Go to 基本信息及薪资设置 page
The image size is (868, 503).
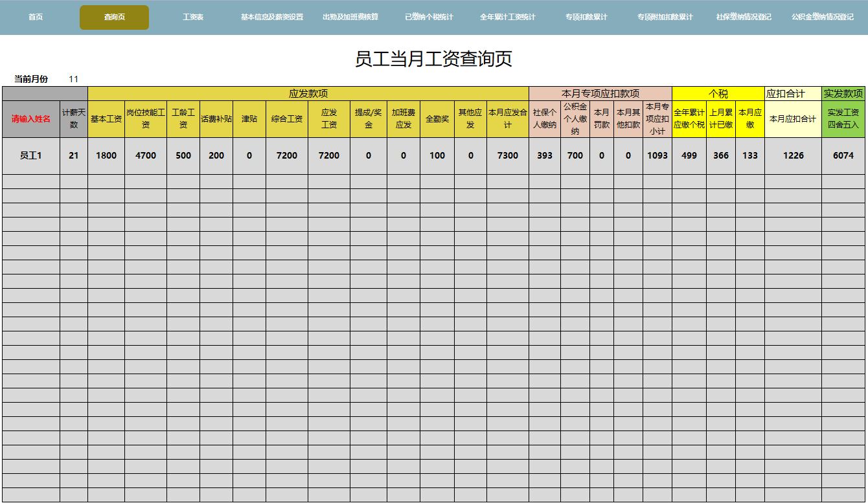(271, 17)
